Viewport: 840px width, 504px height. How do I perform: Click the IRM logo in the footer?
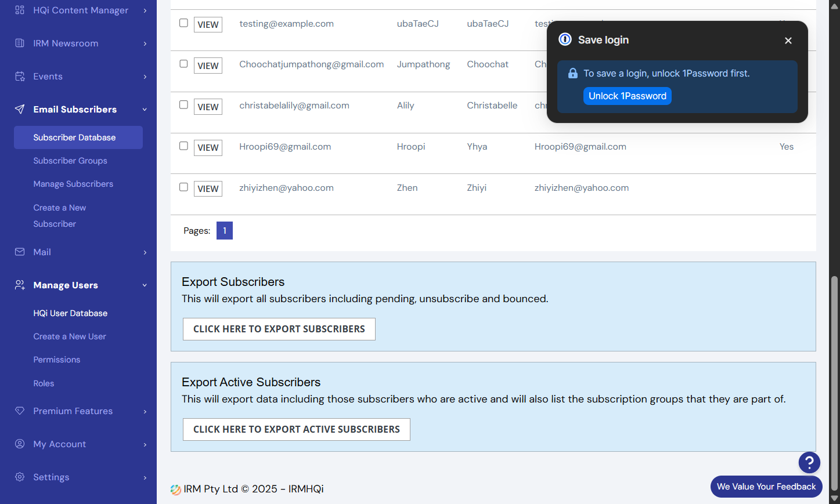pyautogui.click(x=176, y=490)
